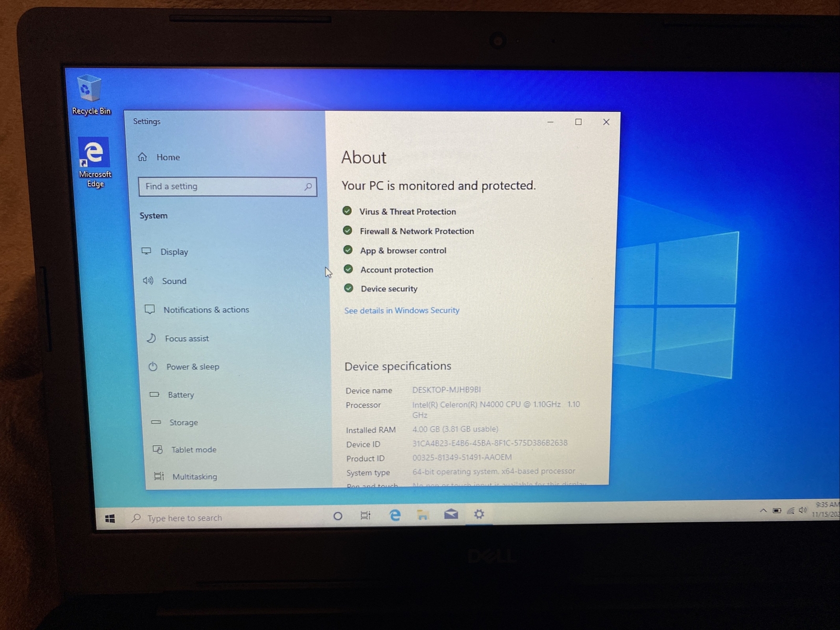The height and width of the screenshot is (630, 840).
Task: Click Firewall & Network Protection text
Action: 417,231
